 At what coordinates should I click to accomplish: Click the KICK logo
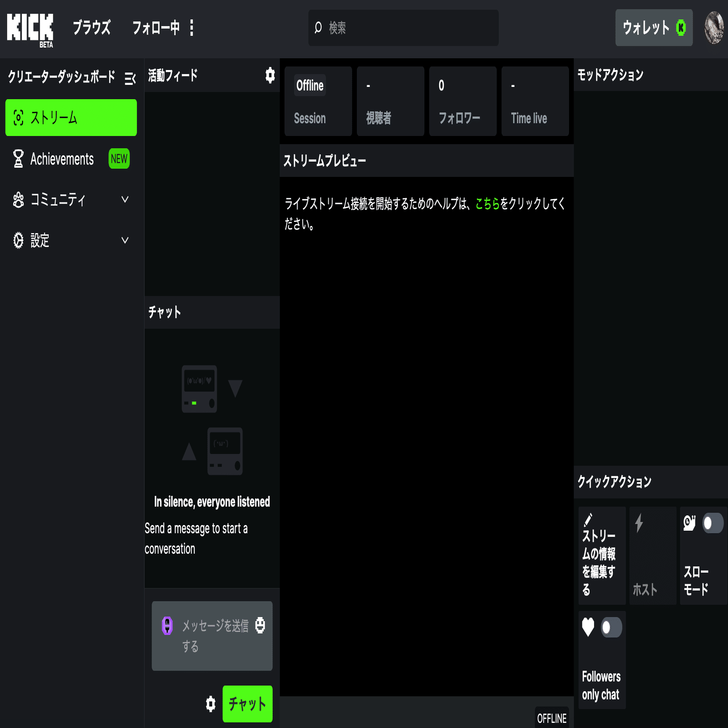[30, 28]
